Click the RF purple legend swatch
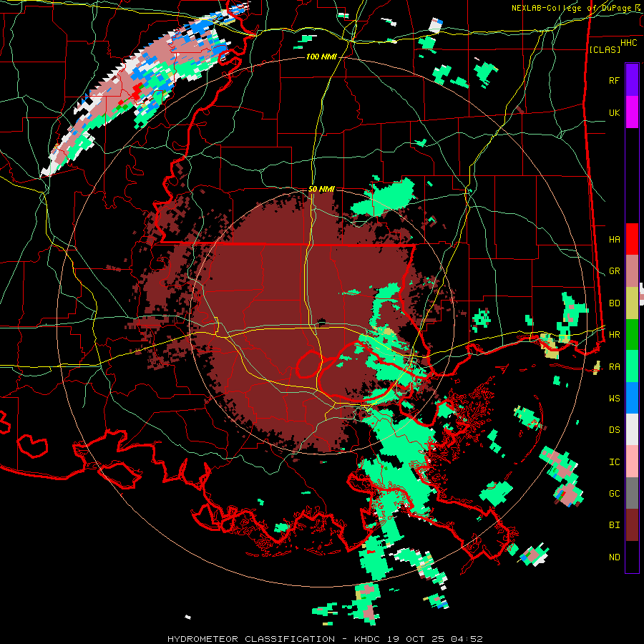 (632, 80)
